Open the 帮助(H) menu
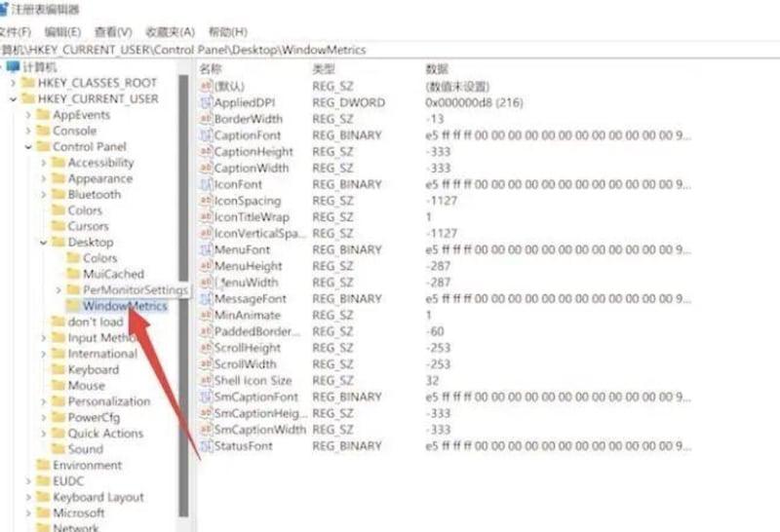 point(228,32)
